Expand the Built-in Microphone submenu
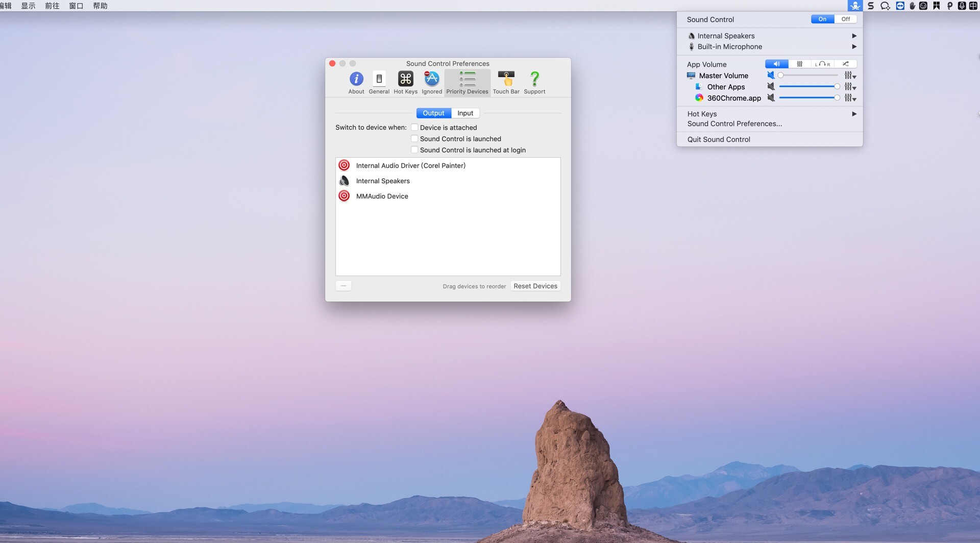980x543 pixels. (854, 46)
